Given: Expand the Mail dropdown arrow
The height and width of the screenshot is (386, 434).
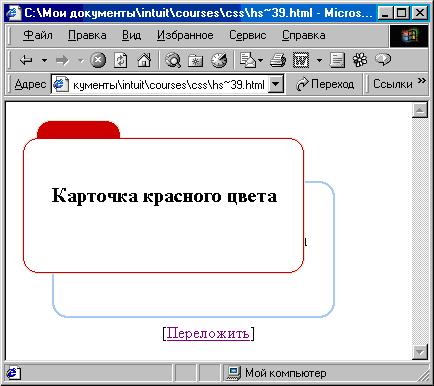Looking at the screenshot, I should coord(260,61).
